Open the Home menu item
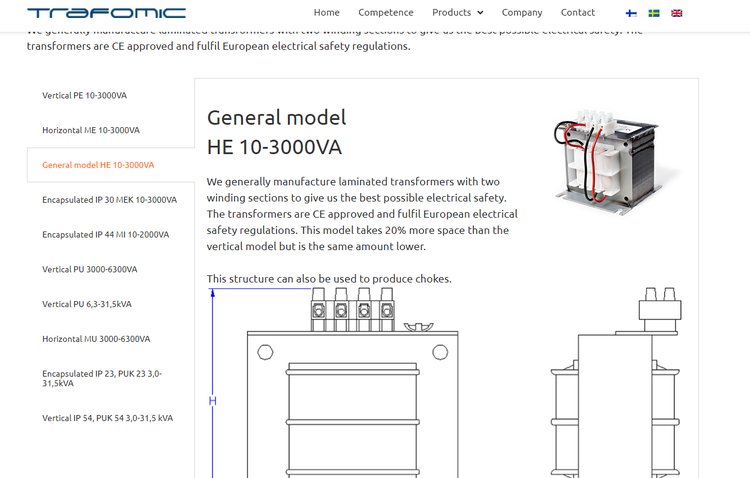This screenshot has width=750, height=478. point(326,13)
